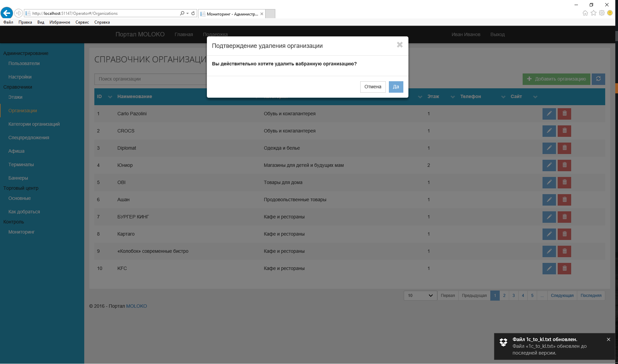Cancel deletion with the Отмена button
Screen dimensions: 618x364
373,87
